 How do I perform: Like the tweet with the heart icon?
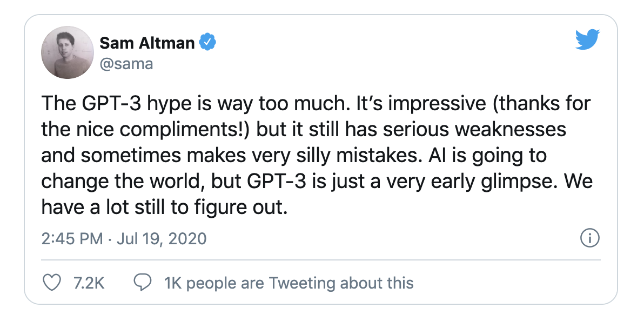[x=51, y=283]
